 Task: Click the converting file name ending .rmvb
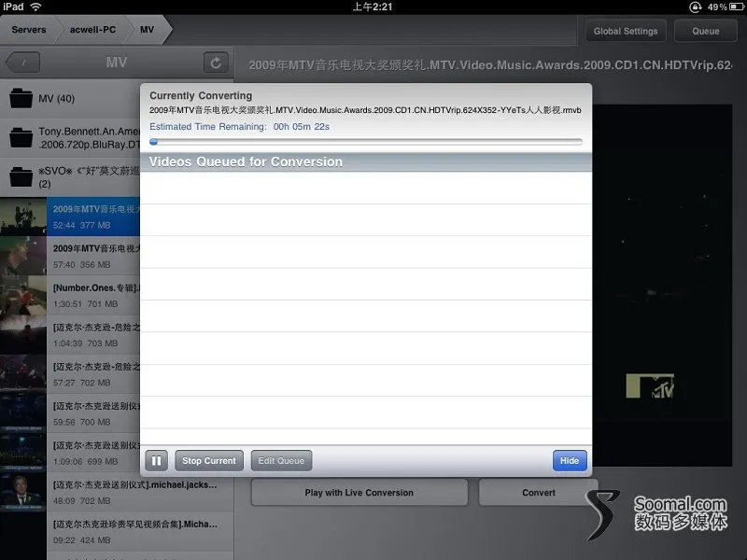pos(365,110)
